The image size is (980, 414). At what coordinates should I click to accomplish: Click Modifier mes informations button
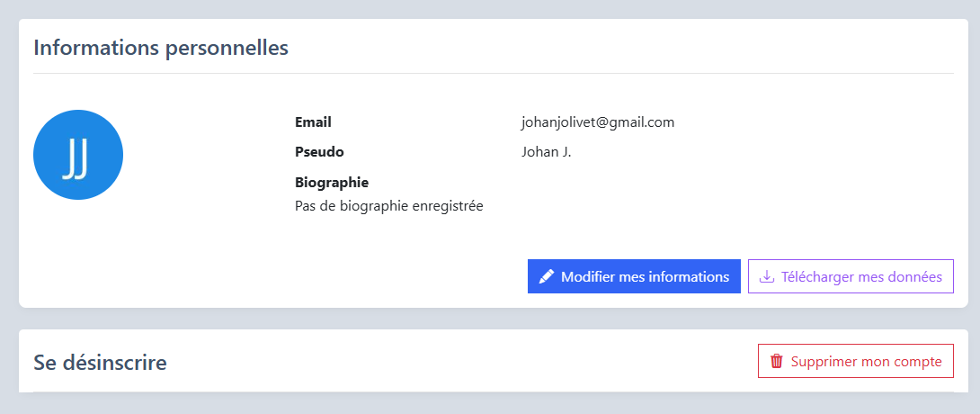tap(634, 276)
